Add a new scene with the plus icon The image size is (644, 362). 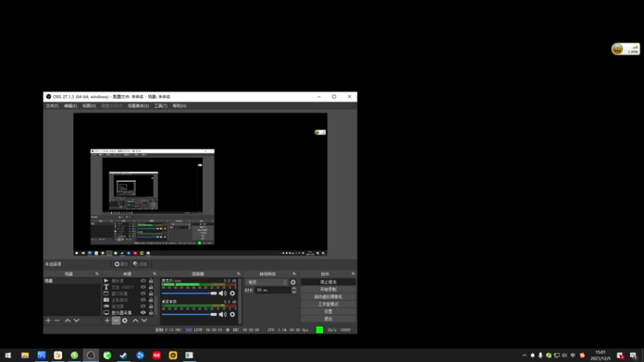[x=48, y=320]
